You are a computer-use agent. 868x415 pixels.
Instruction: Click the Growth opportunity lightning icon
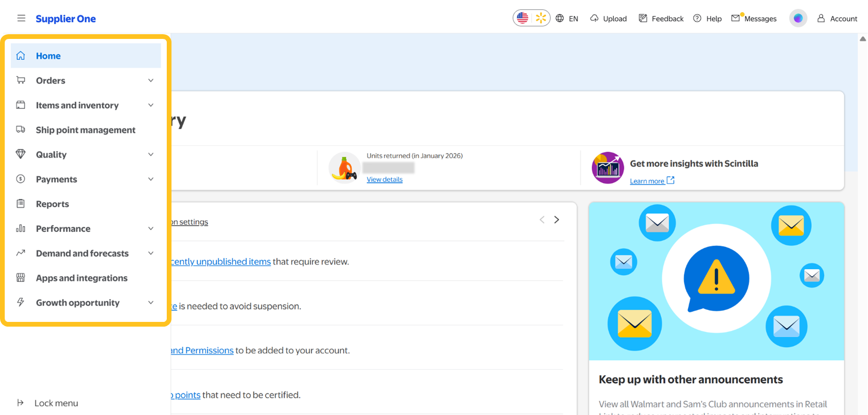(21, 303)
